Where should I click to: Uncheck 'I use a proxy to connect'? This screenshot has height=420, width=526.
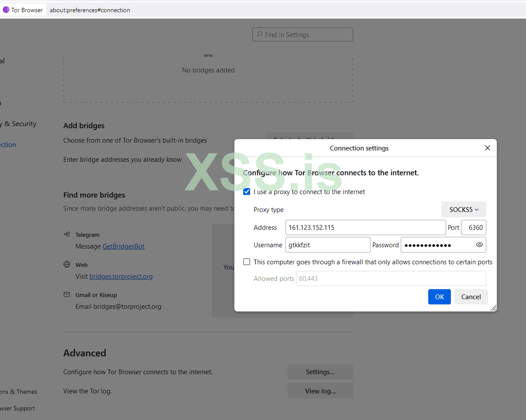point(247,191)
